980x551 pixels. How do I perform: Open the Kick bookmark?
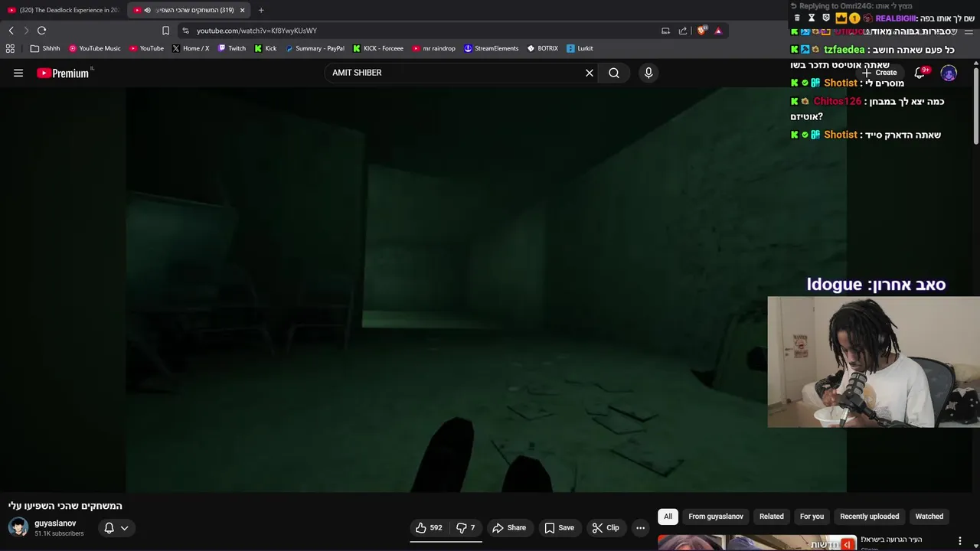pyautogui.click(x=266, y=48)
